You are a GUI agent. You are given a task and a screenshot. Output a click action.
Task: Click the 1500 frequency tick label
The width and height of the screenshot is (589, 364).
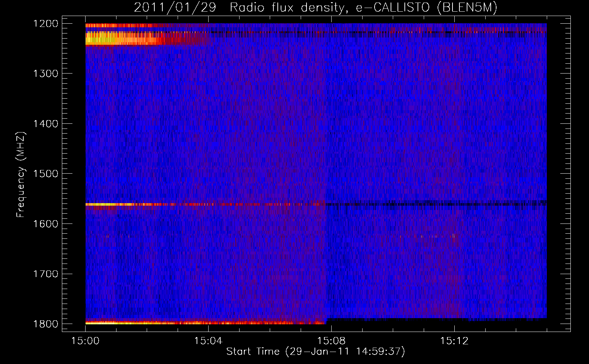[46, 174]
